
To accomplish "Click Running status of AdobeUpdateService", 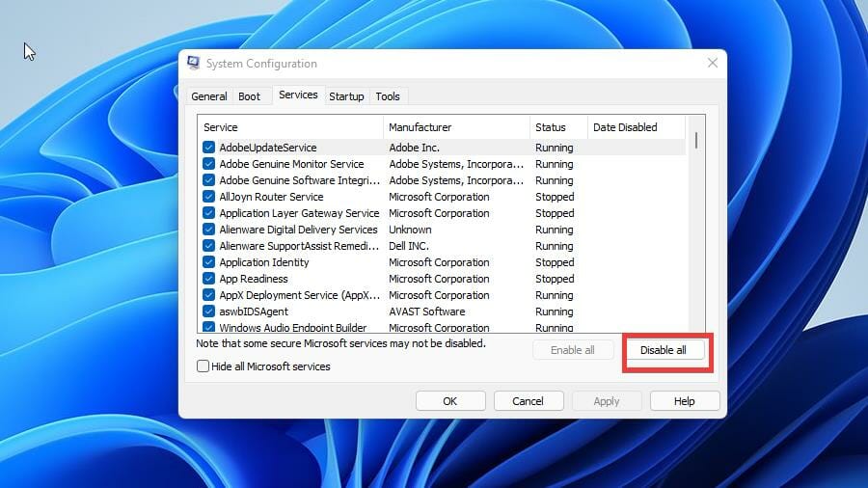I will tap(555, 148).
